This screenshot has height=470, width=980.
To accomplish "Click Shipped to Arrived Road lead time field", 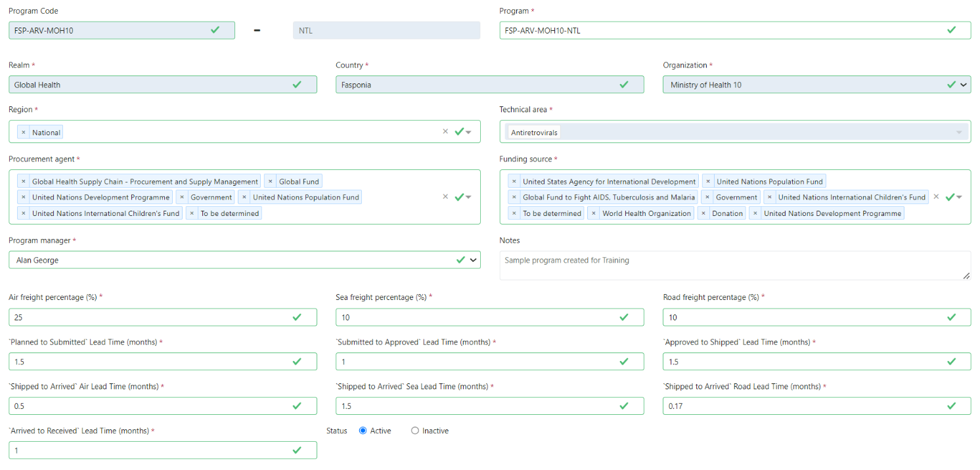I will 816,406.
